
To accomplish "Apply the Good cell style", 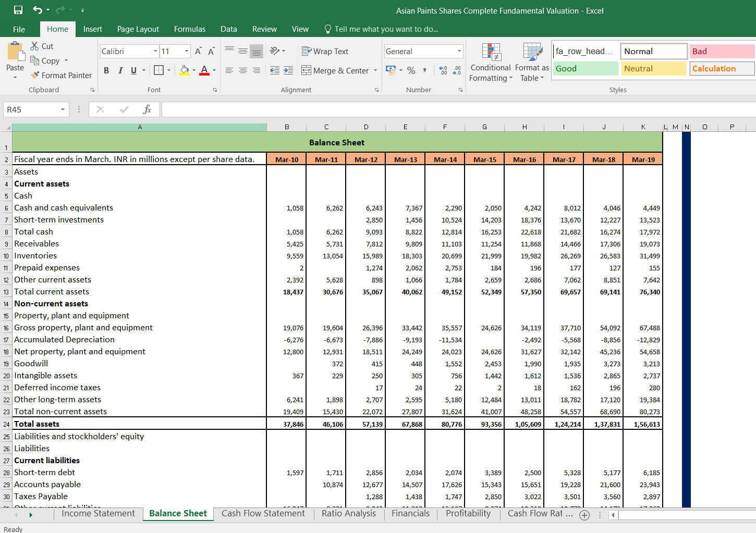I will coord(586,68).
